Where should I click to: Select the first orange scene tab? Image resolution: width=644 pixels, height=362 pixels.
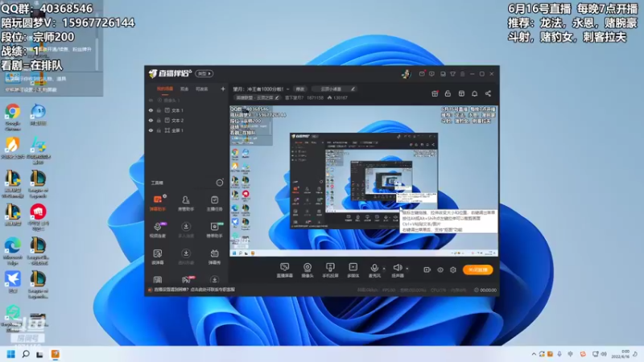pos(165,88)
